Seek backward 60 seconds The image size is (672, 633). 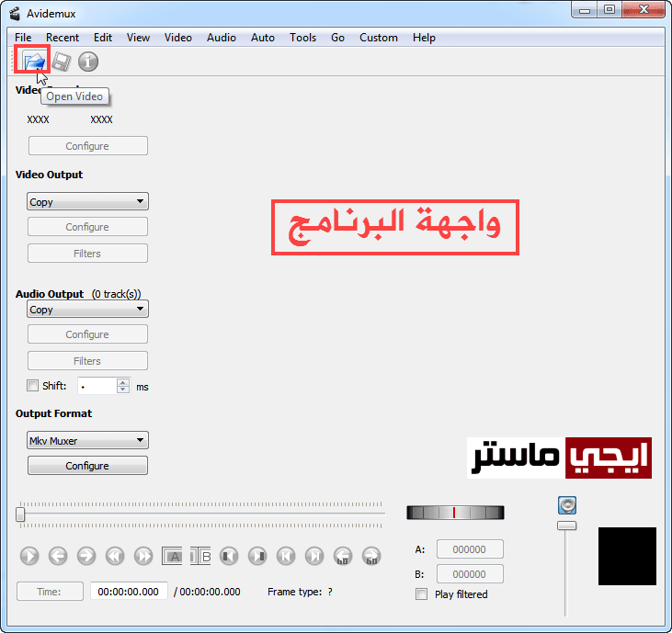pyautogui.click(x=343, y=556)
